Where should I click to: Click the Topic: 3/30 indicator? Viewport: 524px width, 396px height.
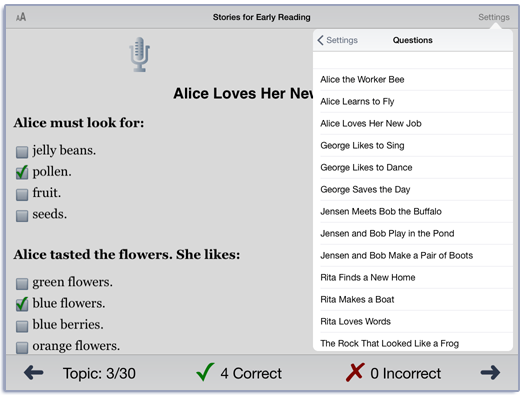pos(99,373)
